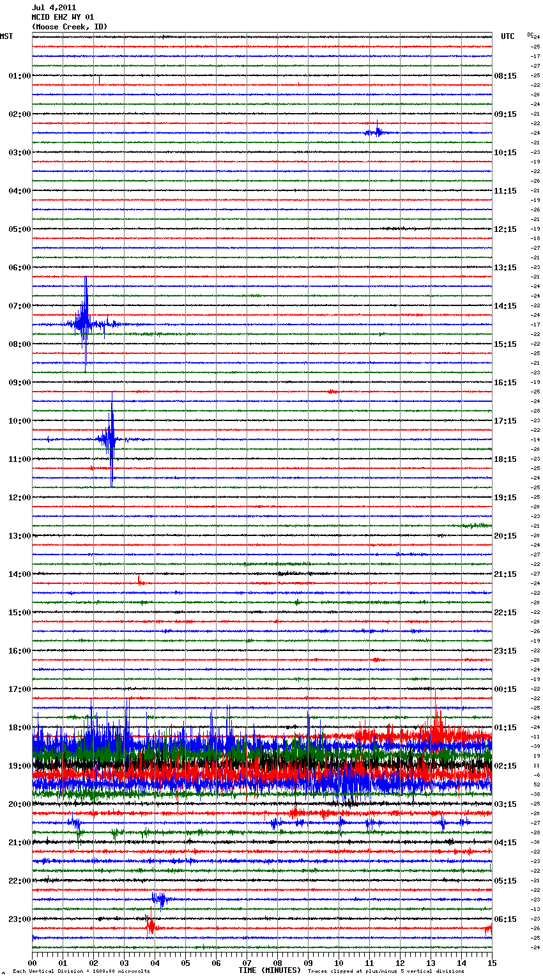
Task: Click the 10 minute axis tick label
Action: pos(339,963)
